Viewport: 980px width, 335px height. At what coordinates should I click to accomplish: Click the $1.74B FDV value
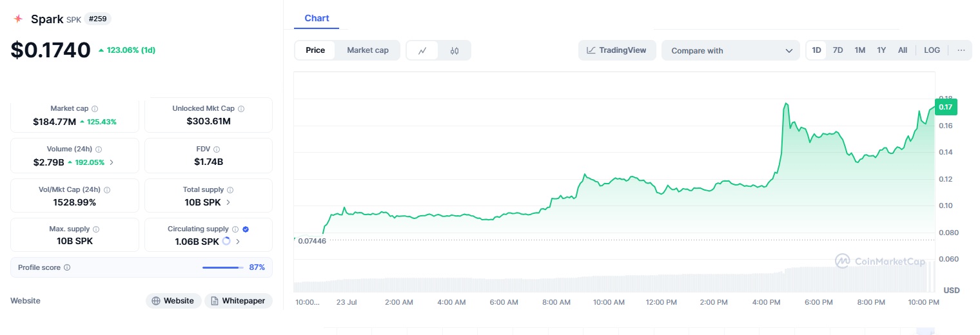tap(208, 162)
